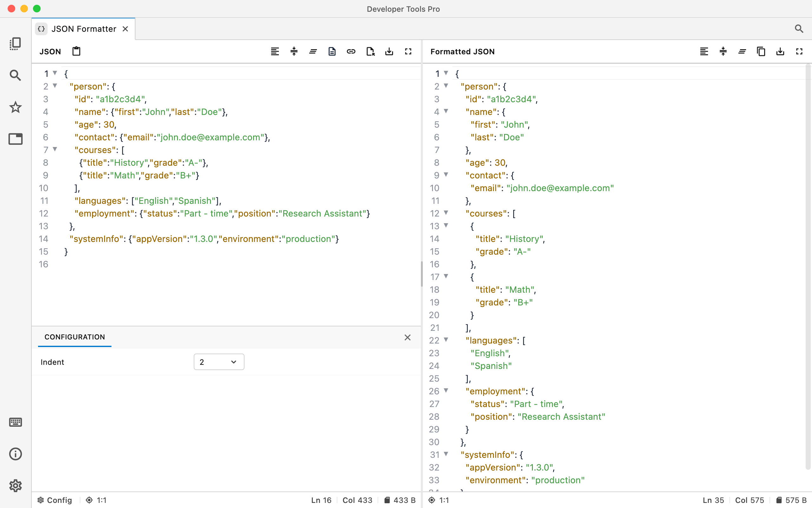
Task: Collapse "courses" fold arrow on input line 7
Action: click(55, 150)
